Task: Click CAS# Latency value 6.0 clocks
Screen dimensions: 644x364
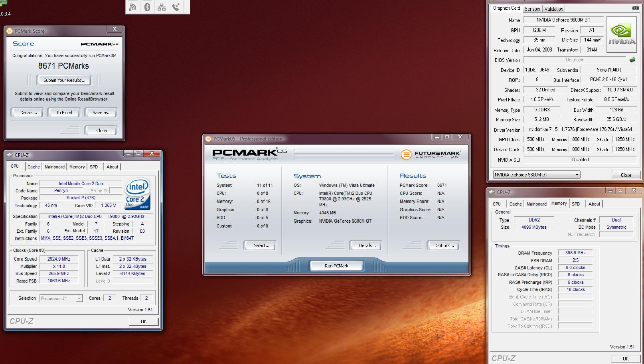Action: click(575, 267)
